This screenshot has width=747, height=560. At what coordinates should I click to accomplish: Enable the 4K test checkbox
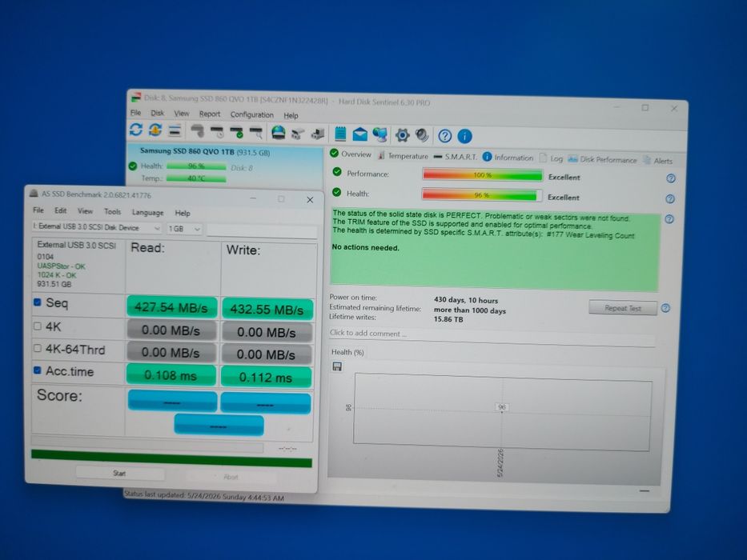point(37,326)
